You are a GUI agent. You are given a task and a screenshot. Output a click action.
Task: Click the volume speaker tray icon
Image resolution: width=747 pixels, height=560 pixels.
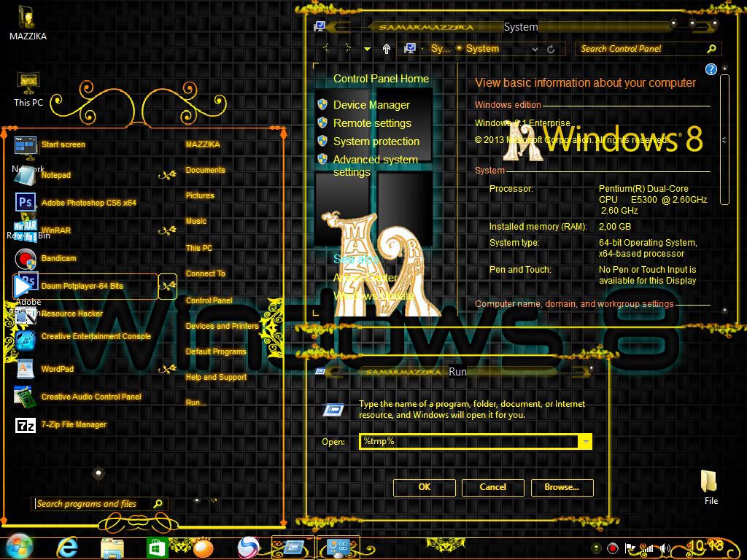[x=665, y=548]
